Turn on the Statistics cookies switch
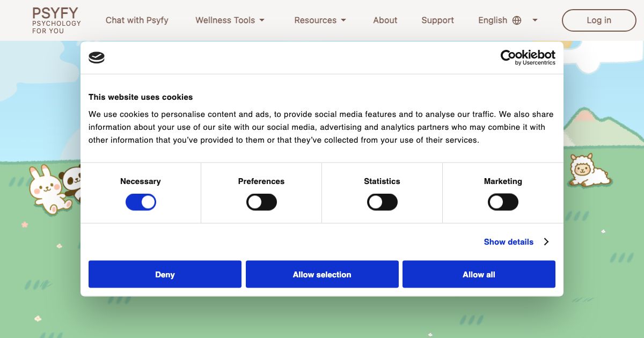 [382, 202]
